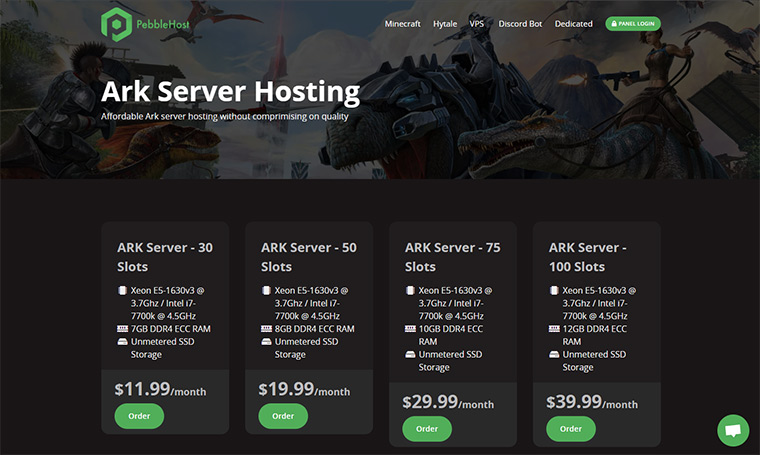
Task: Click '12GB DDR4 ECC RAM' text
Action: coord(595,335)
